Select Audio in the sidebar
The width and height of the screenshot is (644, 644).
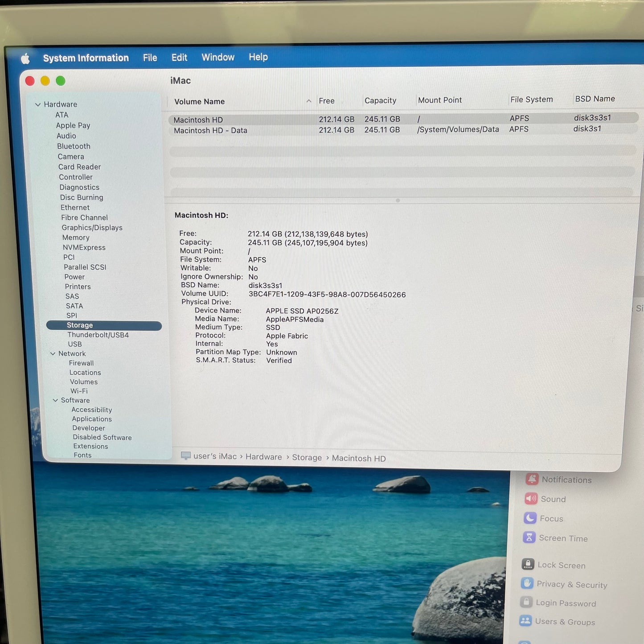point(66,136)
